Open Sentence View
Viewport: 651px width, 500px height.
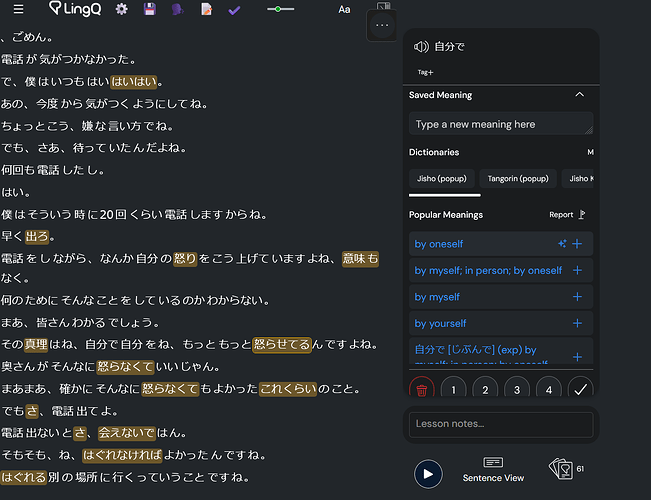coord(493,470)
